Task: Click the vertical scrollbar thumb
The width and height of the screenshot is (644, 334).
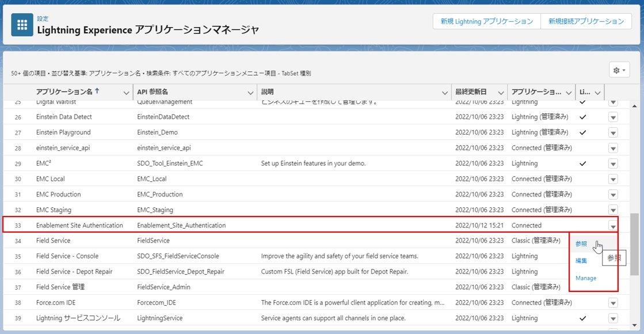Action: (634, 244)
